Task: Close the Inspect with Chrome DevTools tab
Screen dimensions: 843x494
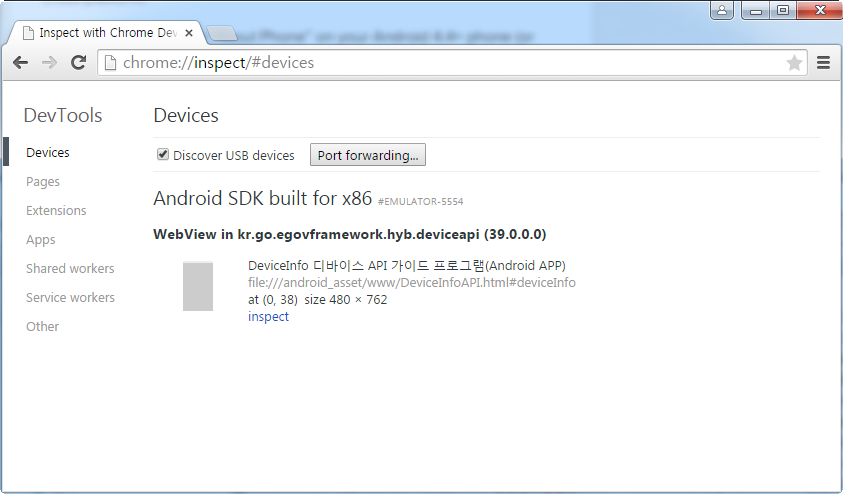Action: pyautogui.click(x=189, y=33)
